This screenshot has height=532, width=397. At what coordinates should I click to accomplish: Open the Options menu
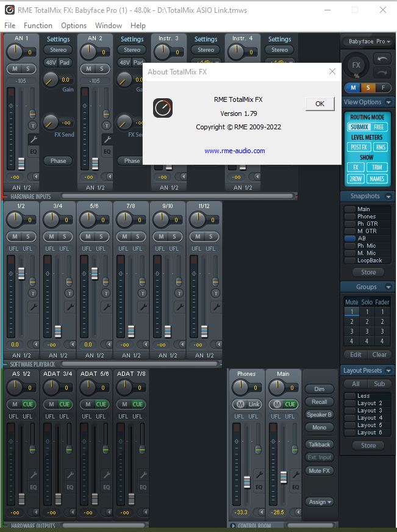click(74, 26)
